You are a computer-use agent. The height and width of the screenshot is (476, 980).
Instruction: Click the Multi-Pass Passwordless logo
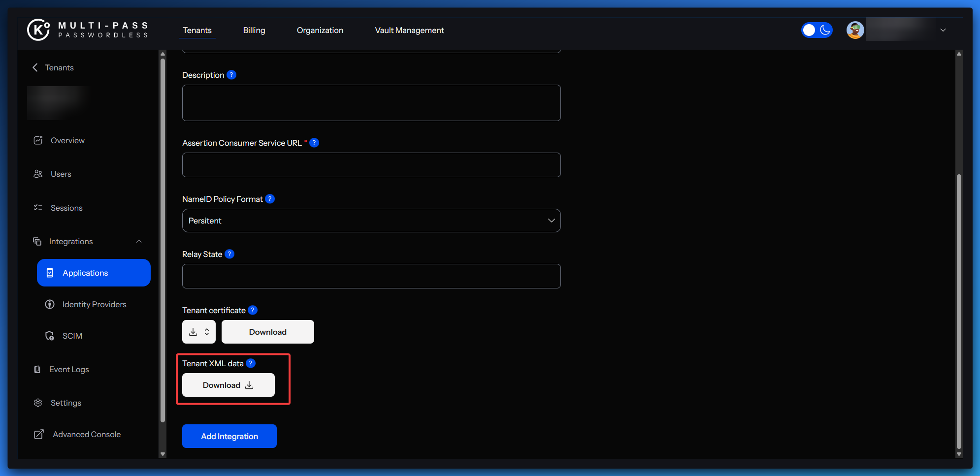click(x=88, y=30)
